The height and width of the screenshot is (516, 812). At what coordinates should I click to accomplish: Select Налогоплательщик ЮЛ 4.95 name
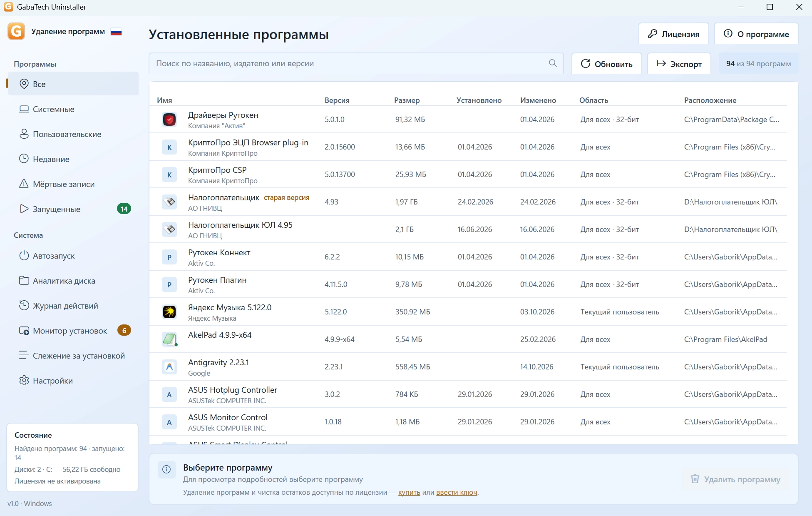pos(240,225)
